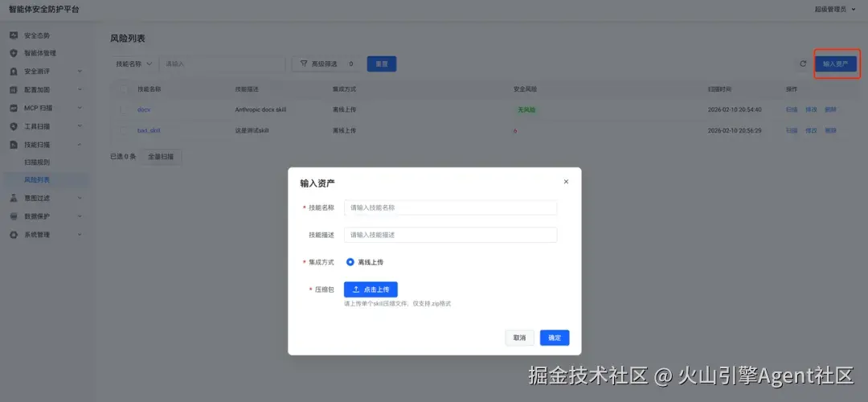Image resolution: width=868 pixels, height=402 pixels.
Task: Click the 扫描时间 column header
Action: point(719,88)
